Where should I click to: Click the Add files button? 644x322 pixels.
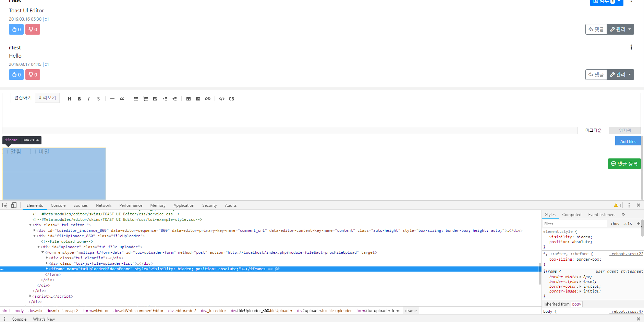tap(628, 141)
